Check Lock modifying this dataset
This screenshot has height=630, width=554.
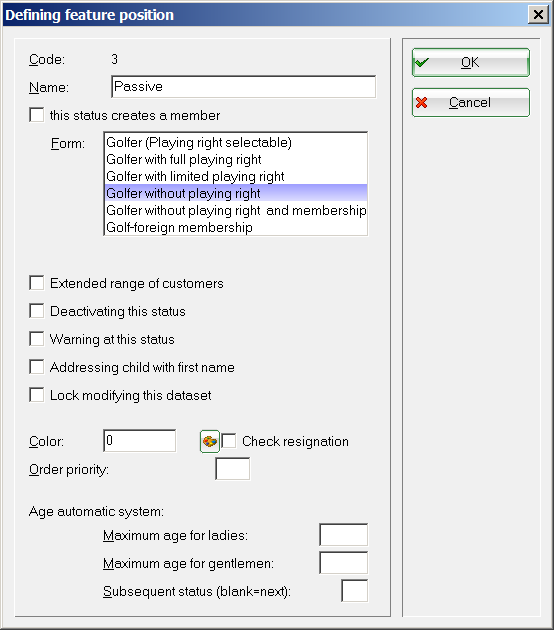[37, 395]
